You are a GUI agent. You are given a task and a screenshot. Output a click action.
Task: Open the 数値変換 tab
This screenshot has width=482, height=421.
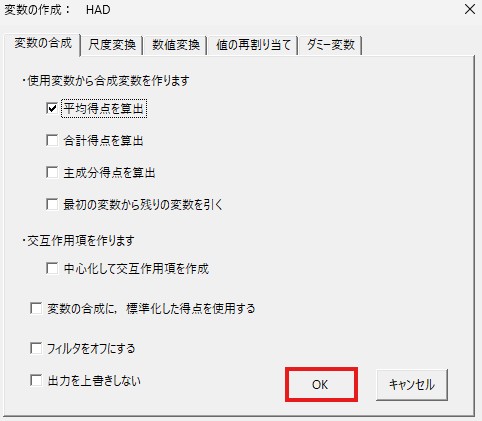[176, 45]
